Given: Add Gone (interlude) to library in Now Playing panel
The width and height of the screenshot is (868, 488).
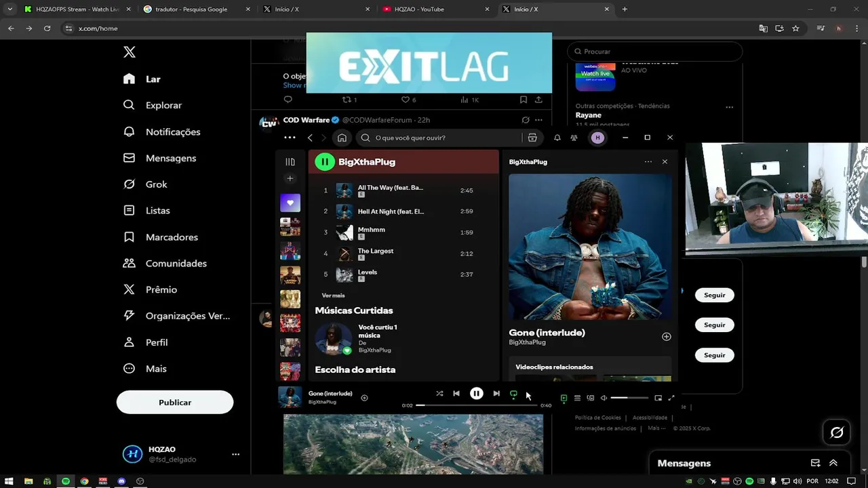Looking at the screenshot, I should pos(667,337).
